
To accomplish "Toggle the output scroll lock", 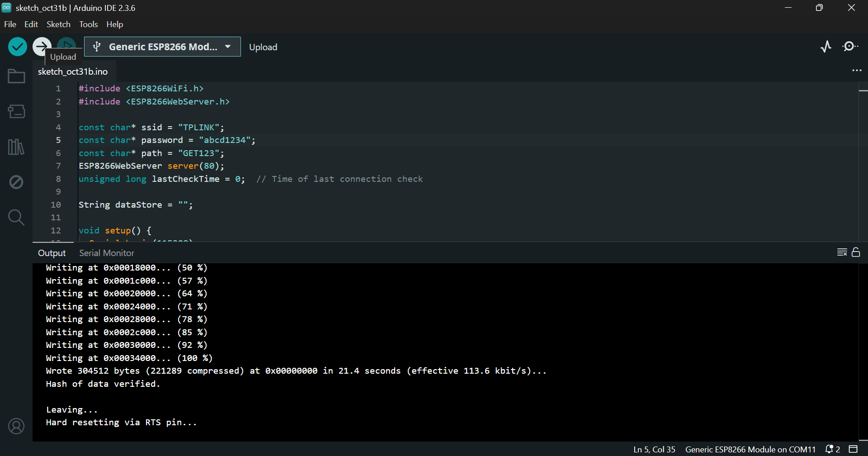I will click(856, 252).
